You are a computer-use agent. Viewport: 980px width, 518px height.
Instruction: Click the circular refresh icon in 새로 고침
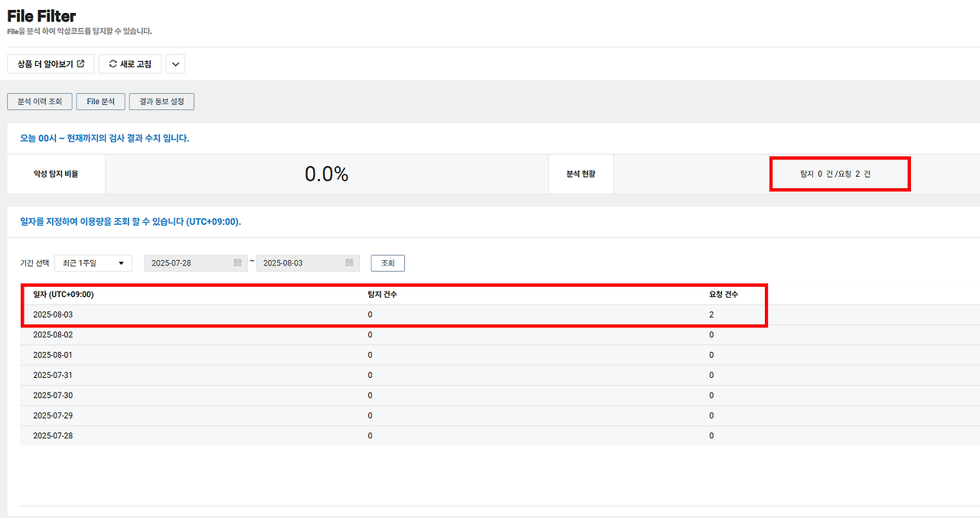[113, 64]
